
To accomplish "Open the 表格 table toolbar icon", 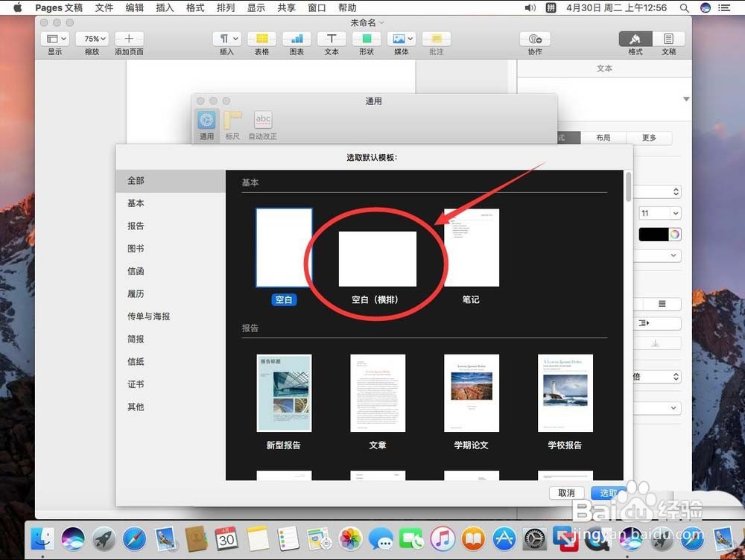I will coord(261,39).
